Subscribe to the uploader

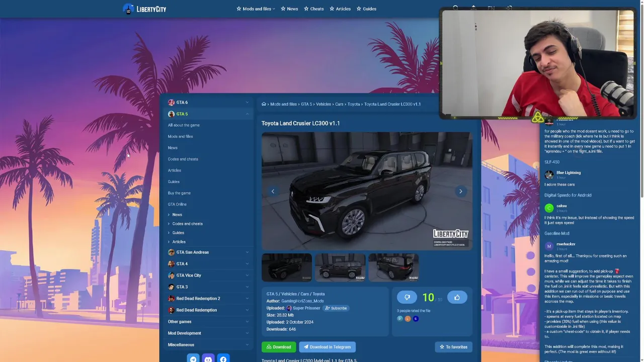point(336,308)
